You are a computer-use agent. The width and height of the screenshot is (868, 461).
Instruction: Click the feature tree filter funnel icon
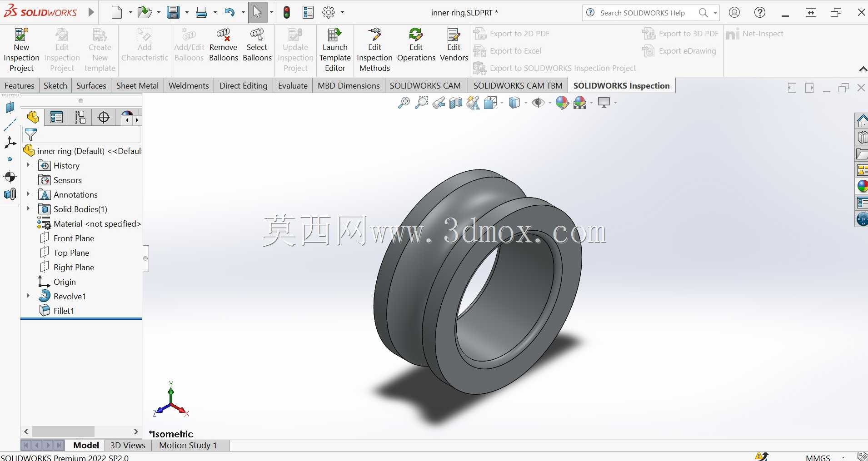coord(30,135)
